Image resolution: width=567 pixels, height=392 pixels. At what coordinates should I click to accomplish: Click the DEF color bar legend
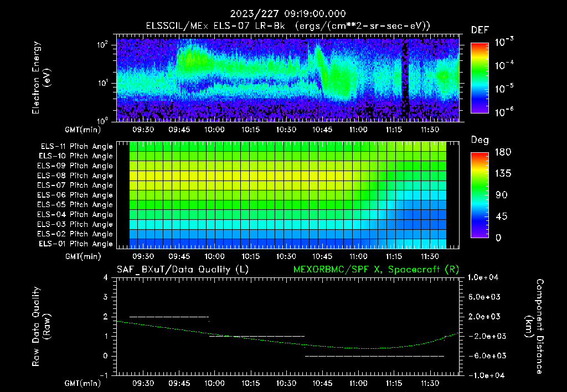(480, 78)
